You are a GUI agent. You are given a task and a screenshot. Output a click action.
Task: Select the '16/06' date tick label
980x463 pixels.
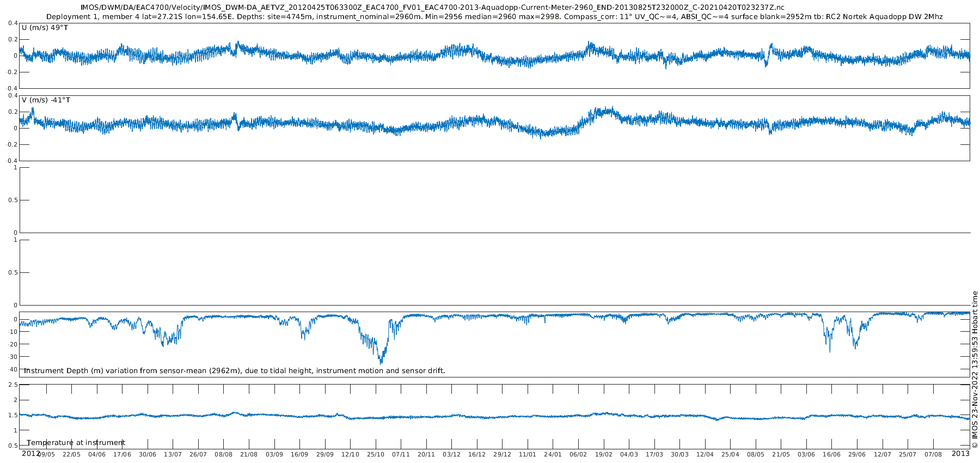pyautogui.click(x=831, y=454)
